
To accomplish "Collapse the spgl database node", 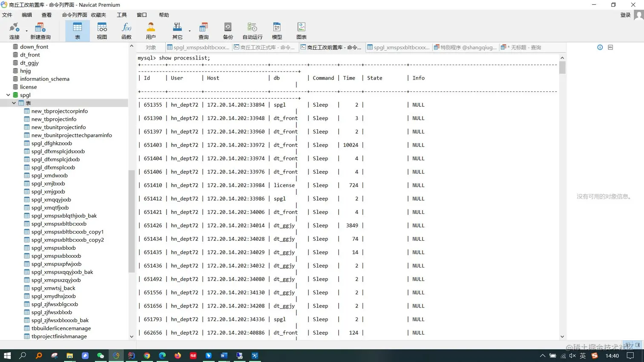I will click(x=8, y=95).
